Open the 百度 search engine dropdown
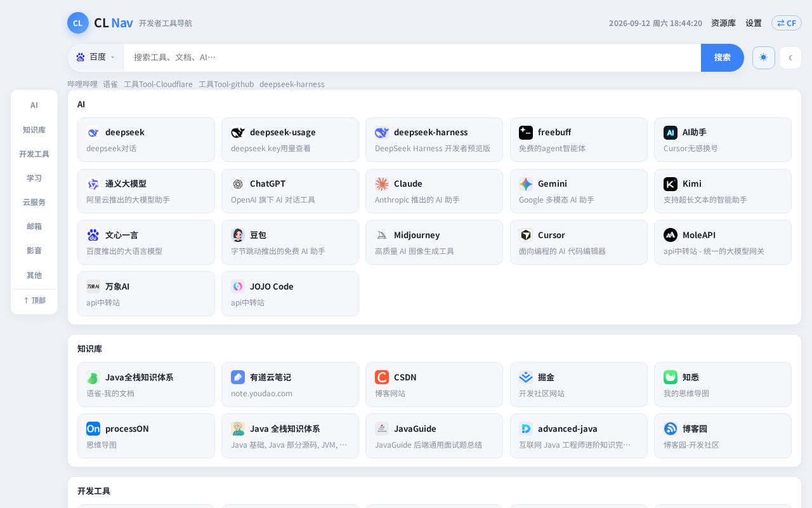The image size is (812, 508). pos(96,57)
